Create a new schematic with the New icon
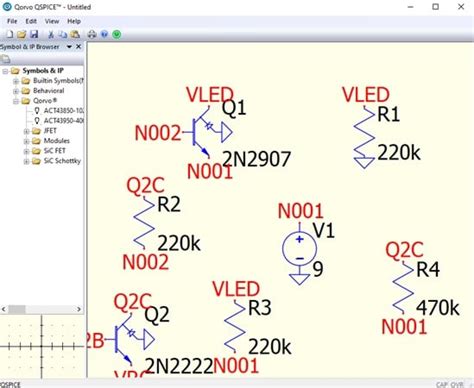 [x=10, y=34]
